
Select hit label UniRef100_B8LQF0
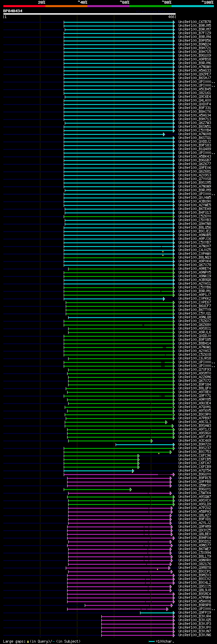pos(195,388)
